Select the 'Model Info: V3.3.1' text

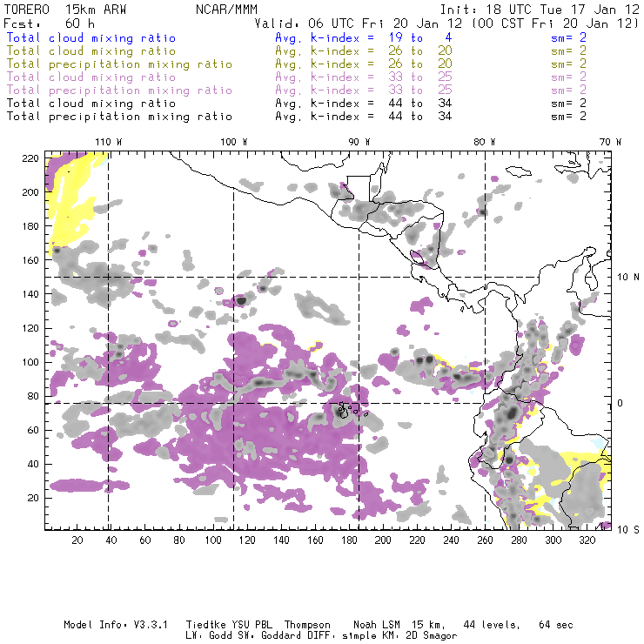click(116, 625)
